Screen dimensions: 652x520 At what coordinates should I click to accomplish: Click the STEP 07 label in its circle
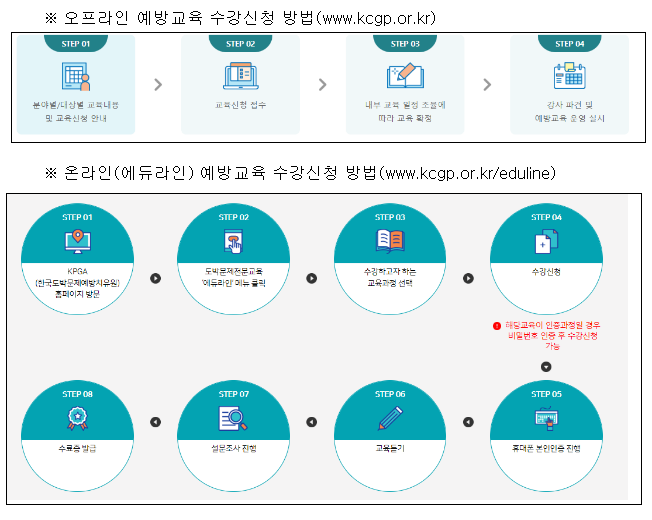234,394
